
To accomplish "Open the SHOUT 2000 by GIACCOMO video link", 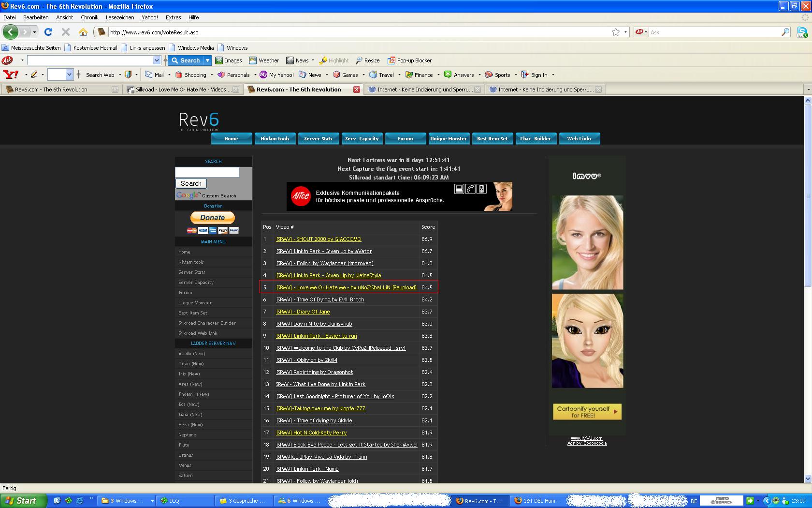I will [x=319, y=239].
